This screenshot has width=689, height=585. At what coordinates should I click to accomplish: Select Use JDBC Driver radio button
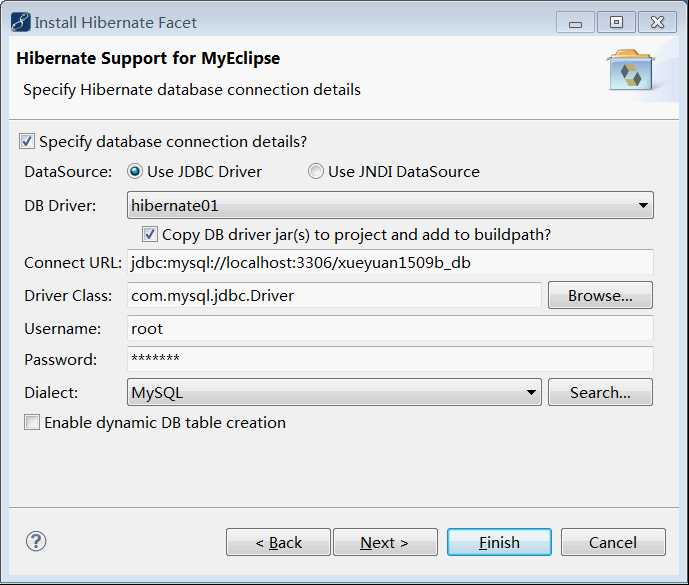coord(134,171)
